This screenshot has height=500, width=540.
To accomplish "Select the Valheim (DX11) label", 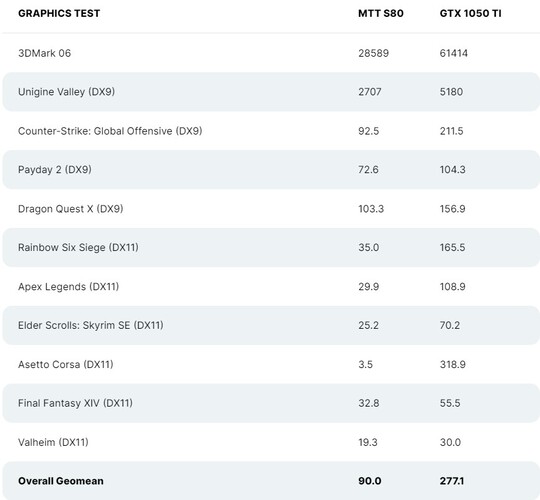I will [x=53, y=442].
